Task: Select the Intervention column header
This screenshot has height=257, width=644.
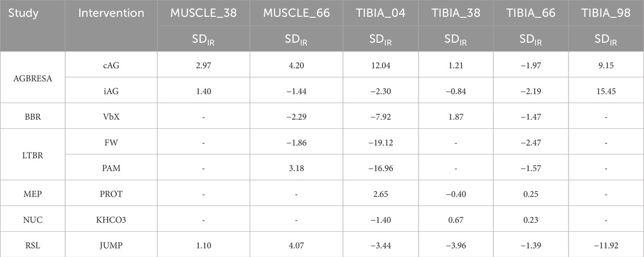Action: pos(111,12)
